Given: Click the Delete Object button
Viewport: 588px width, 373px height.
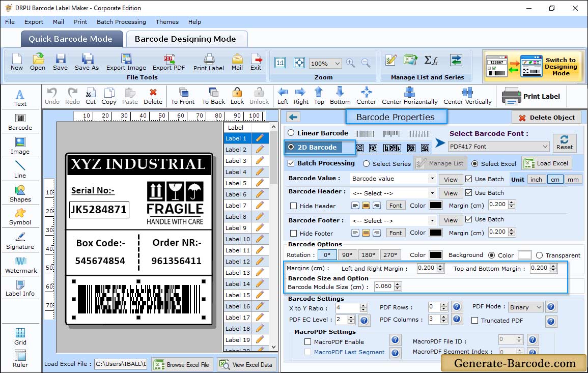Looking at the screenshot, I should coord(546,118).
